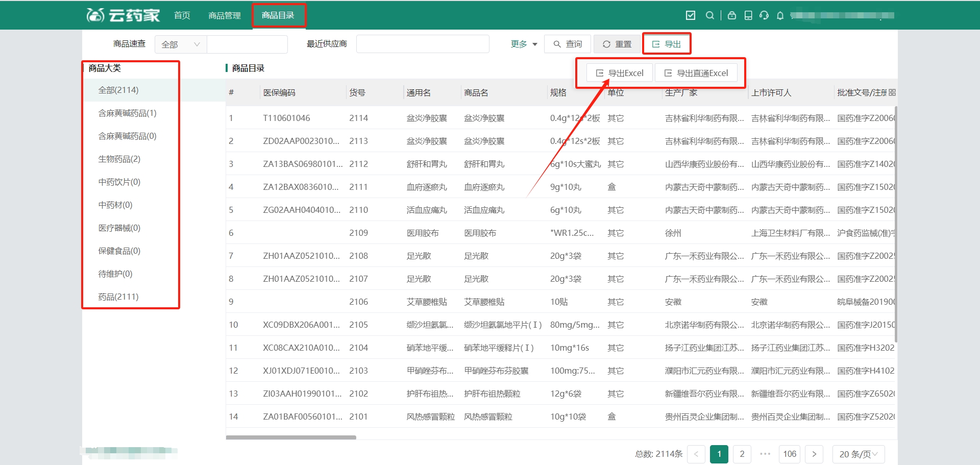980x465 pixels.
Task: Click the lock icon in top bar
Action: pos(731,15)
